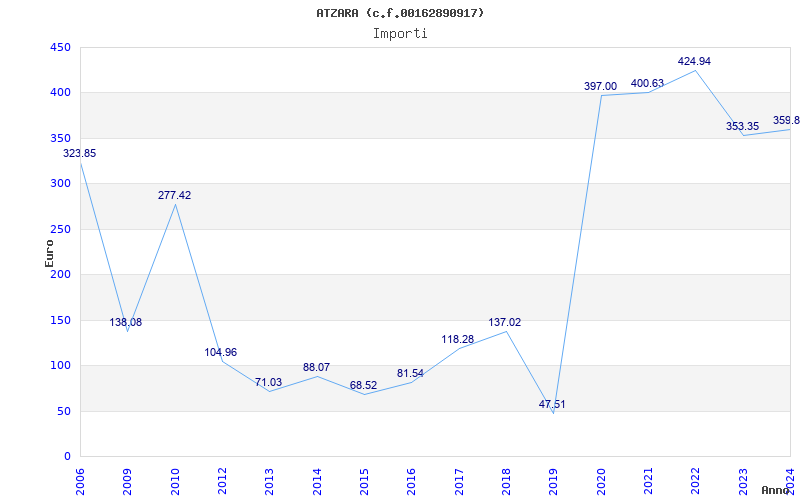Viewport: 800px width, 500px height.
Task: Click the 2013 x-axis year label
Action: click(270, 482)
